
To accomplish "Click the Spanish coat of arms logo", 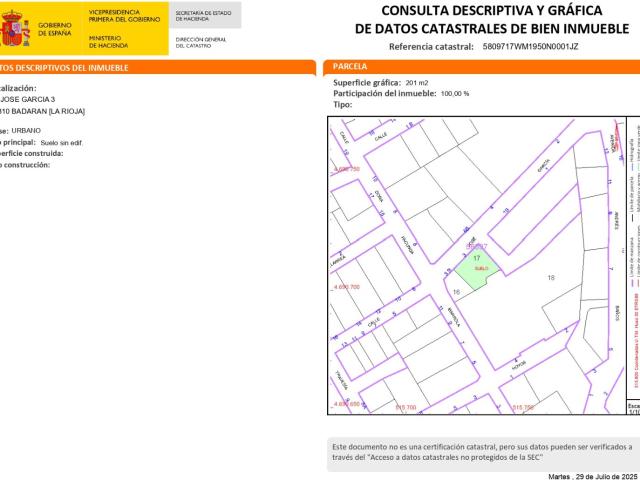I will pos(15,29).
